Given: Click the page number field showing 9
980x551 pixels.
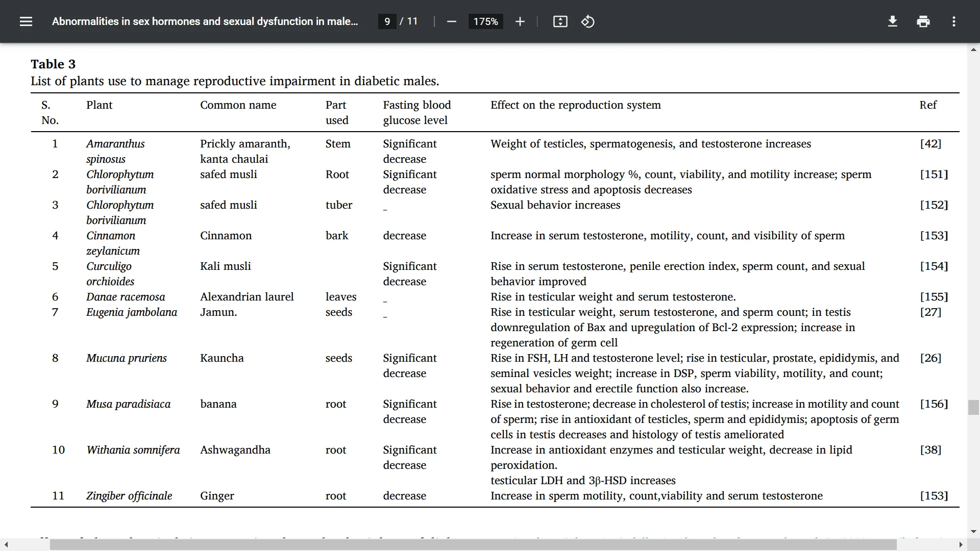Looking at the screenshot, I should click(x=387, y=21).
